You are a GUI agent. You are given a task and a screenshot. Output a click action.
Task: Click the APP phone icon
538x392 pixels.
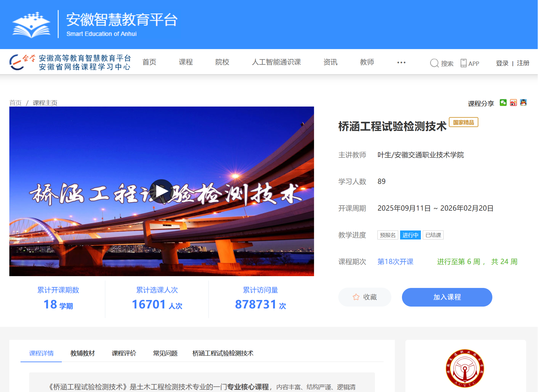[x=464, y=63]
